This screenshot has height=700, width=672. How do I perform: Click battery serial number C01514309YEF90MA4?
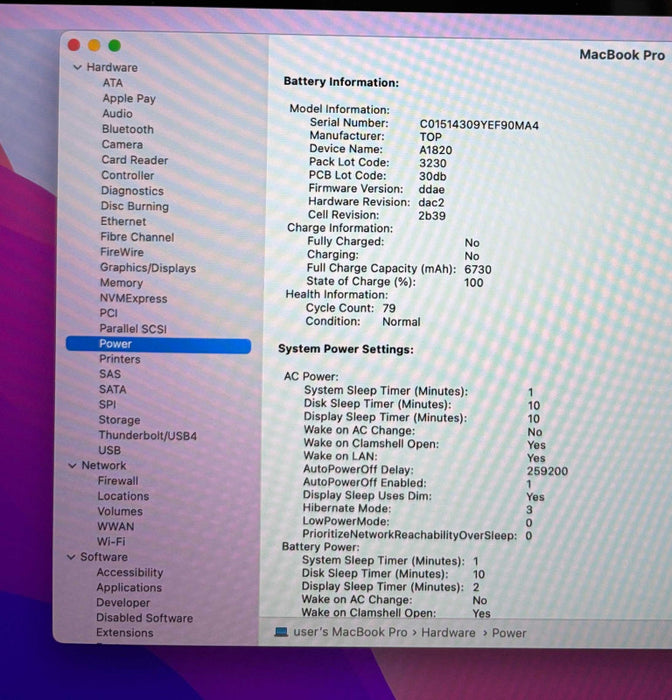[479, 125]
